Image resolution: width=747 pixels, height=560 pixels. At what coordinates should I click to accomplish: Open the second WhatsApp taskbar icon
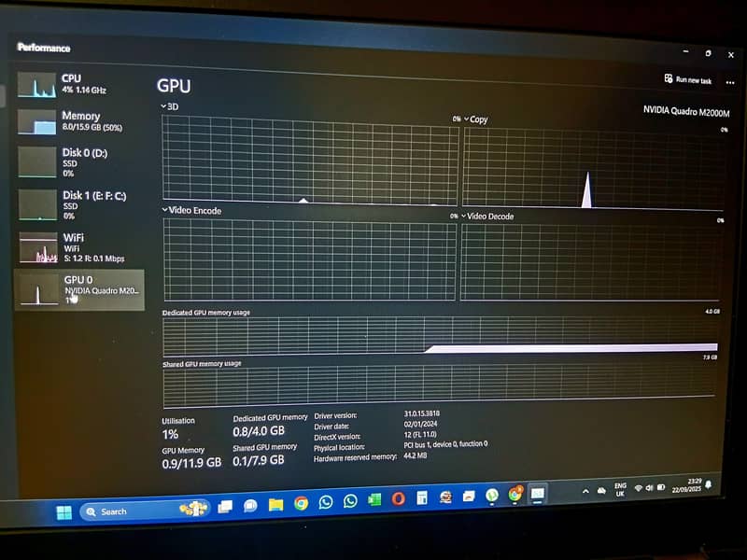(x=350, y=501)
